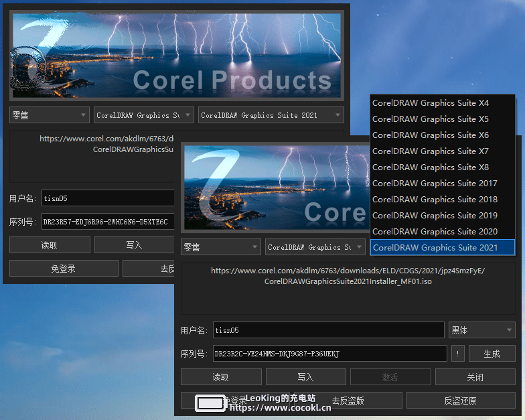The height and width of the screenshot is (420, 525).
Task: Focus serial number field in back window
Action: tap(108, 222)
